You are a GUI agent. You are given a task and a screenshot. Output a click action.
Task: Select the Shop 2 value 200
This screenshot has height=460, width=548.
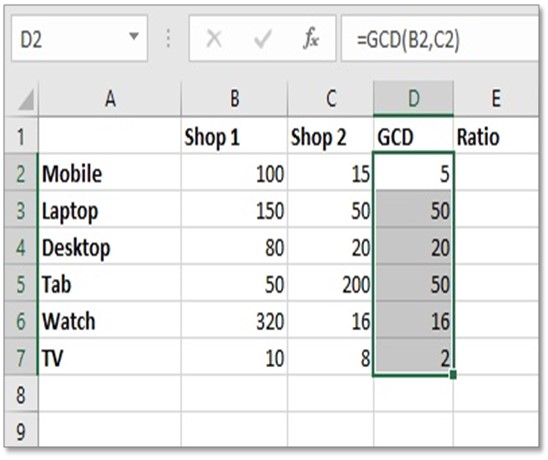click(x=330, y=283)
